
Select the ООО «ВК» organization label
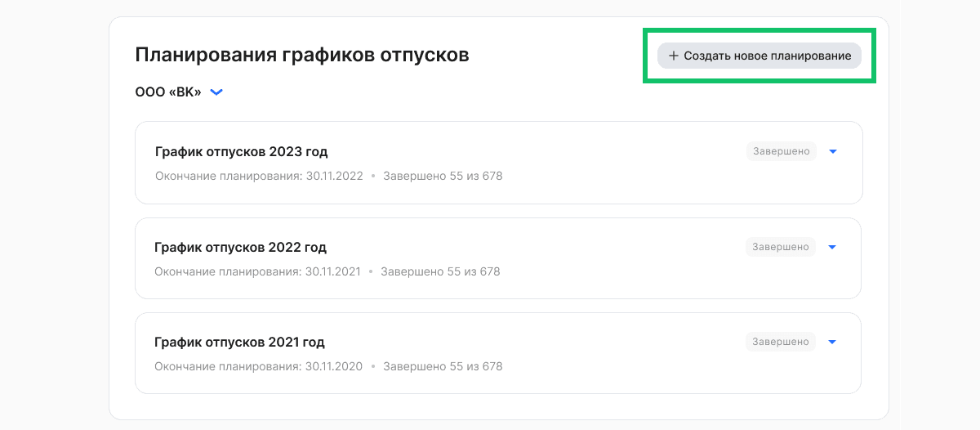pyautogui.click(x=168, y=92)
